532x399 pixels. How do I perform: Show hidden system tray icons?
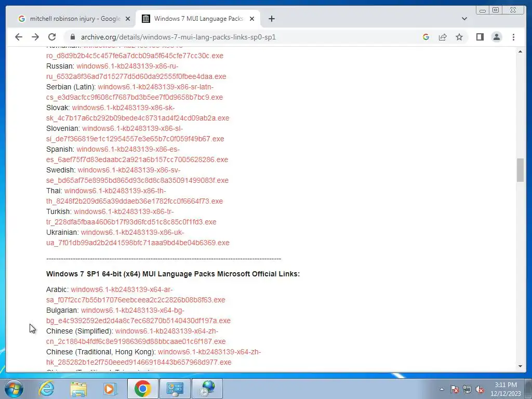[x=442, y=389]
